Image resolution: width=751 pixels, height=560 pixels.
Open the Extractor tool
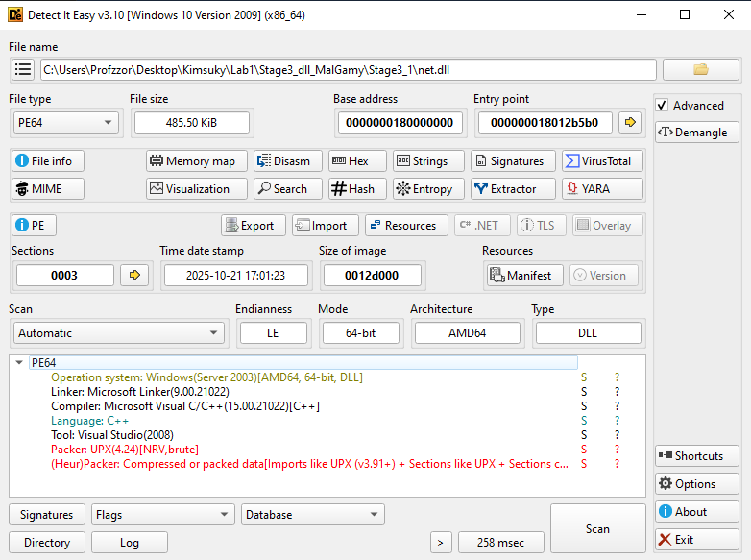tap(513, 188)
